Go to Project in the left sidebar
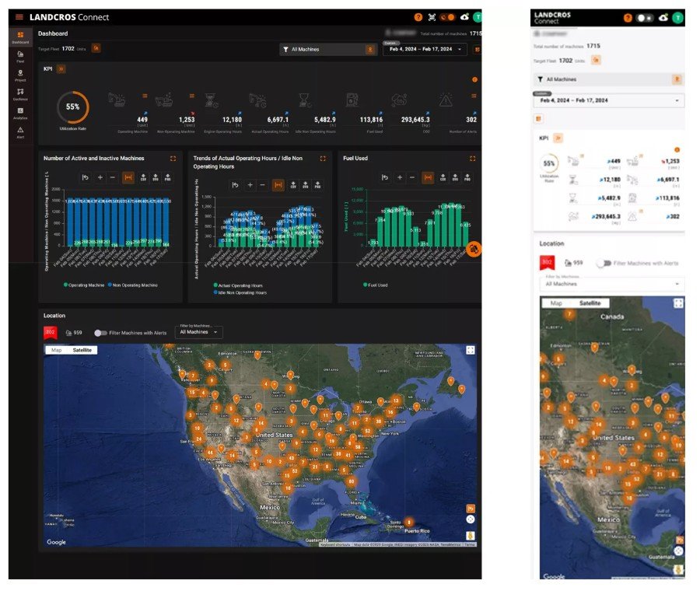Image resolution: width=700 pixels, height=591 pixels. tap(19, 75)
